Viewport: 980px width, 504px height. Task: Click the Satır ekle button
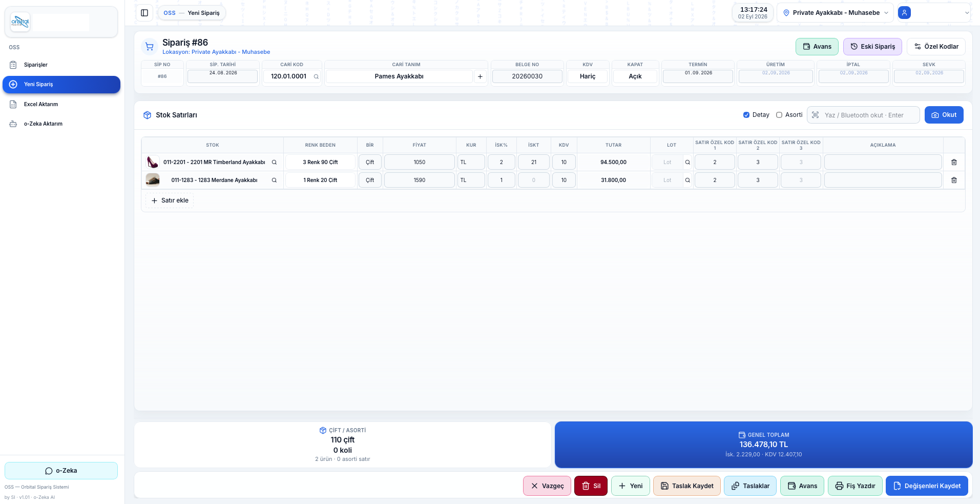coord(170,200)
